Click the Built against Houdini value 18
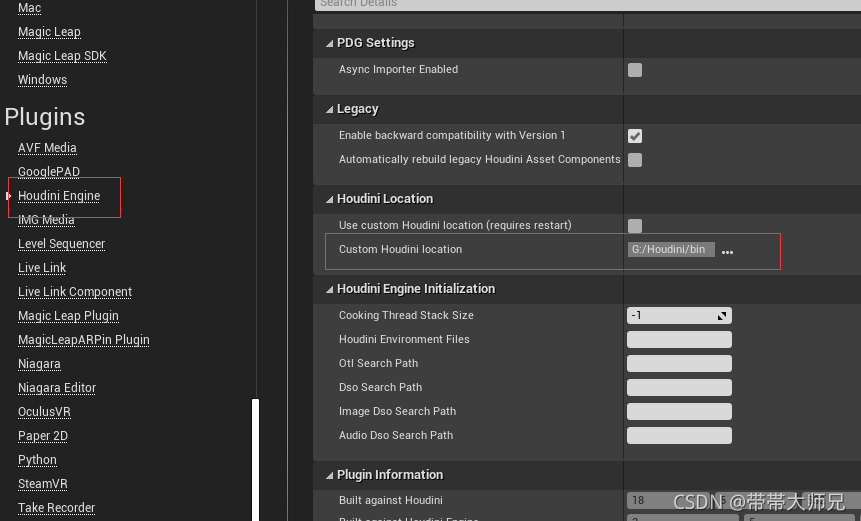Image resolution: width=861 pixels, height=521 pixels. click(x=668, y=500)
